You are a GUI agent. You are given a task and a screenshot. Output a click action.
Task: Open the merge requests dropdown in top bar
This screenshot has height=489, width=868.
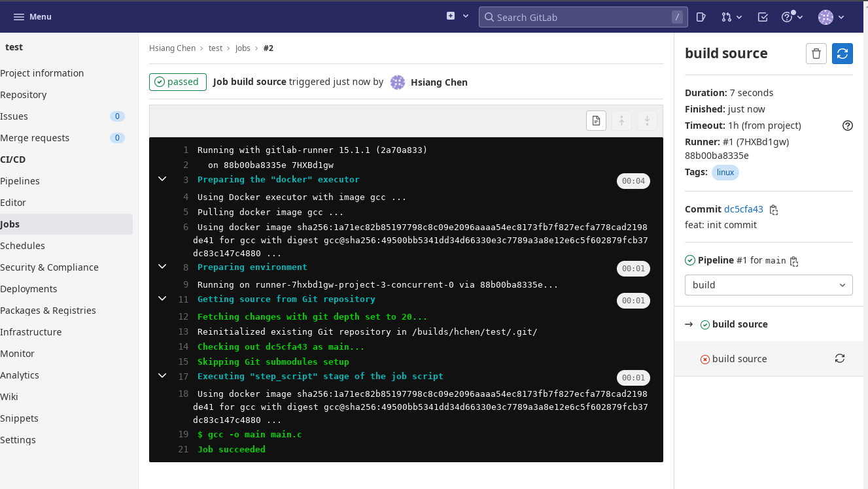tap(731, 17)
